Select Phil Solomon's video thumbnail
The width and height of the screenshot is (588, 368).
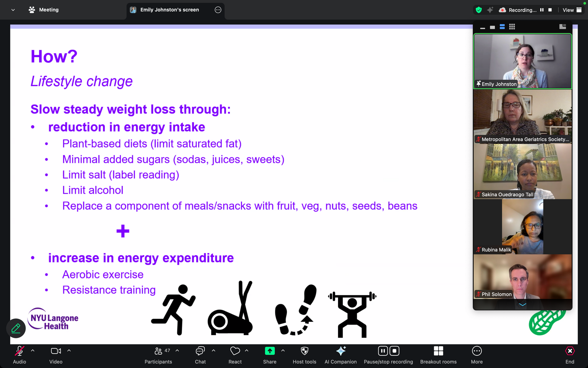[522, 277]
